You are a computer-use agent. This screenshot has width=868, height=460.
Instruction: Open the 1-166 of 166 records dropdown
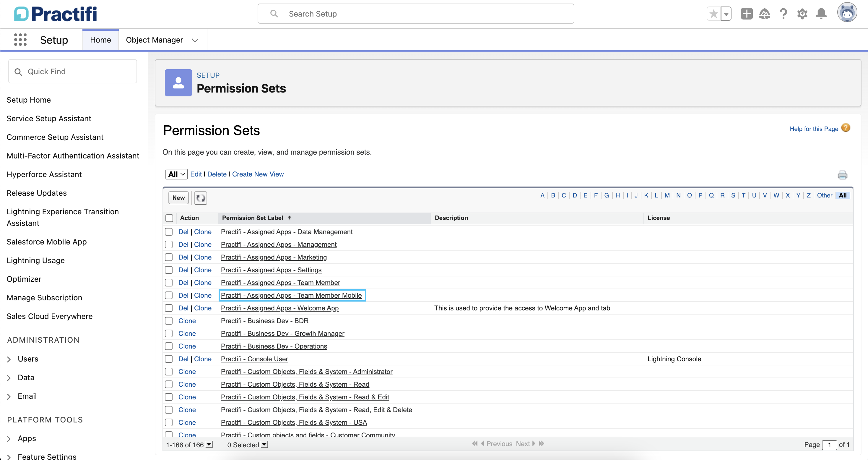209,445
